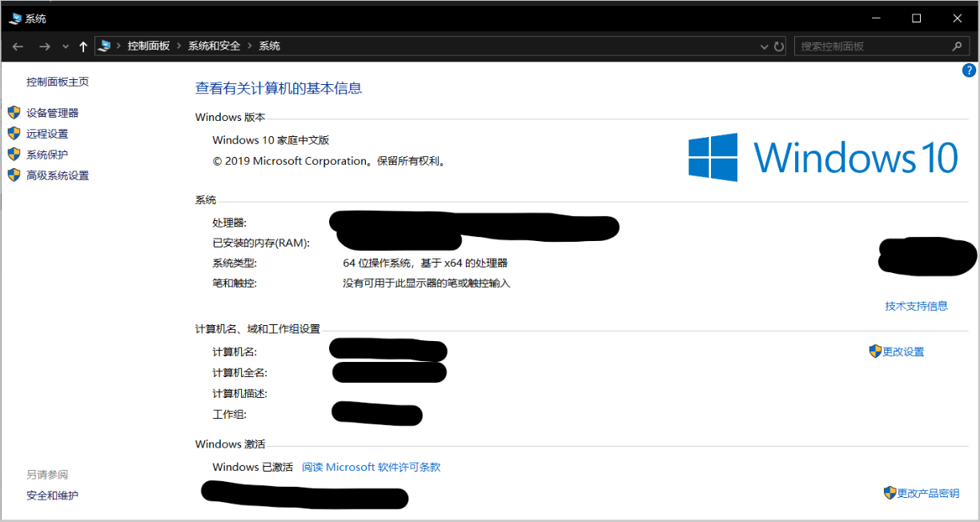The height and width of the screenshot is (522, 980).
Task: Go back with the back arrow
Action: click(x=18, y=46)
